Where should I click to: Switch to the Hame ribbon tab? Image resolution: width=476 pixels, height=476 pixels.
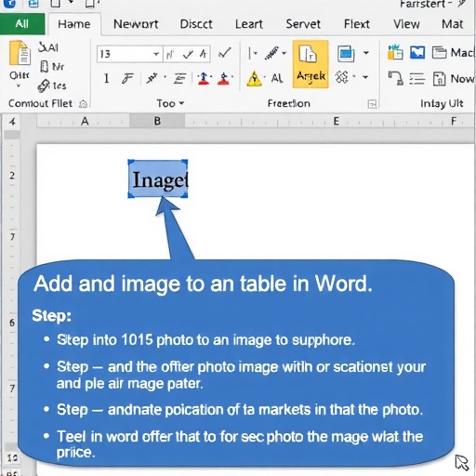tap(73, 24)
